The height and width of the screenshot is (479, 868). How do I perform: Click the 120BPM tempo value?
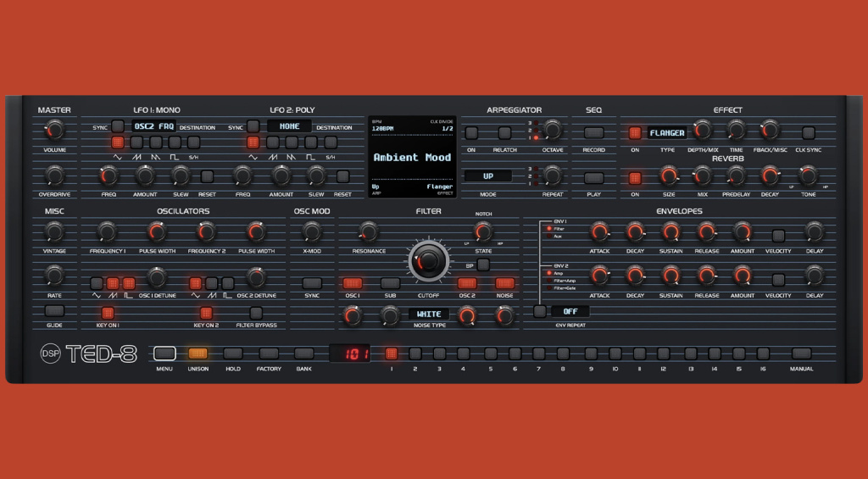[382, 129]
